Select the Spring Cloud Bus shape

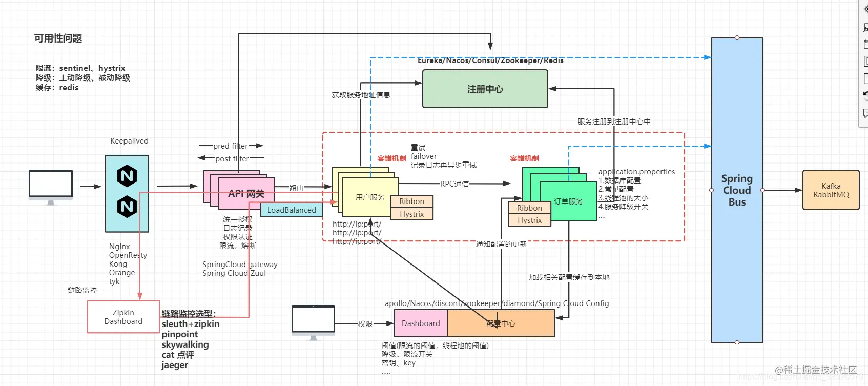[737, 190]
